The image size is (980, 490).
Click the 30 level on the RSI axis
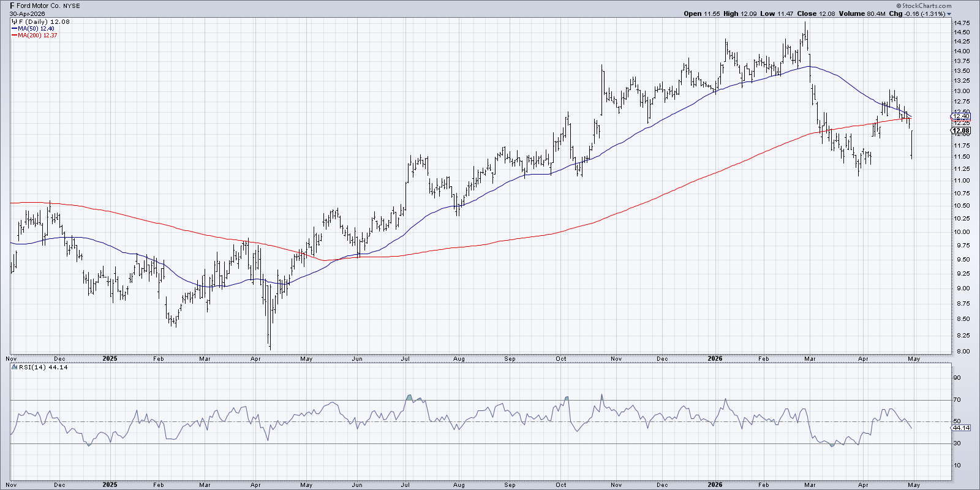(x=957, y=443)
